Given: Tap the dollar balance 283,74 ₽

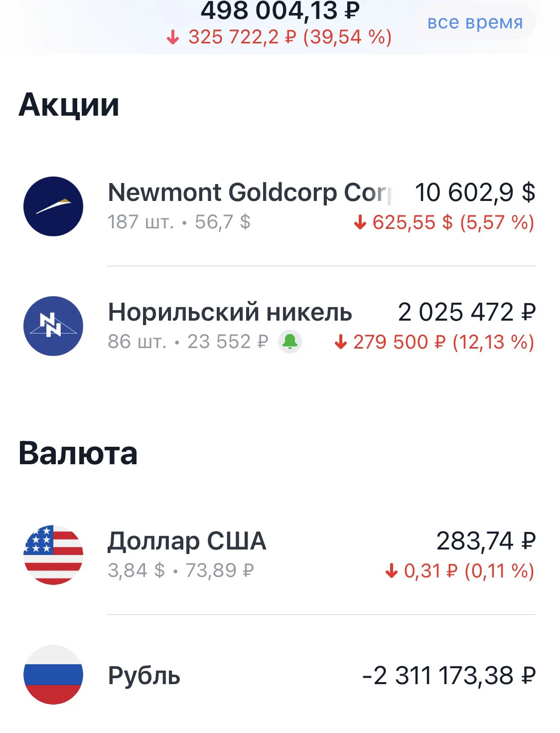Looking at the screenshot, I should click(x=486, y=541).
